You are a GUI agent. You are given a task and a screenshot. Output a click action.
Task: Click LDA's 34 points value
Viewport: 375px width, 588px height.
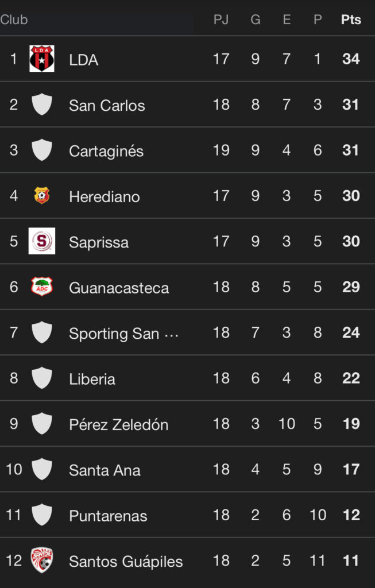[351, 59]
